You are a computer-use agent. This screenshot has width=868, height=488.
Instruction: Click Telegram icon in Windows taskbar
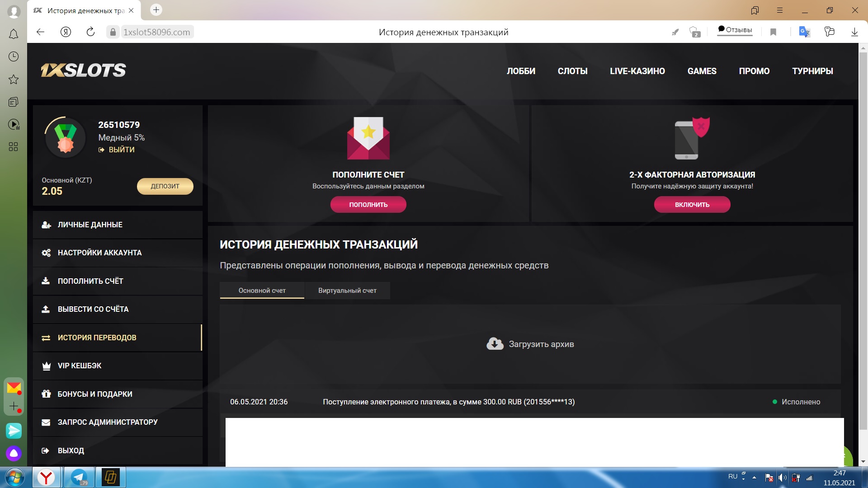(79, 477)
